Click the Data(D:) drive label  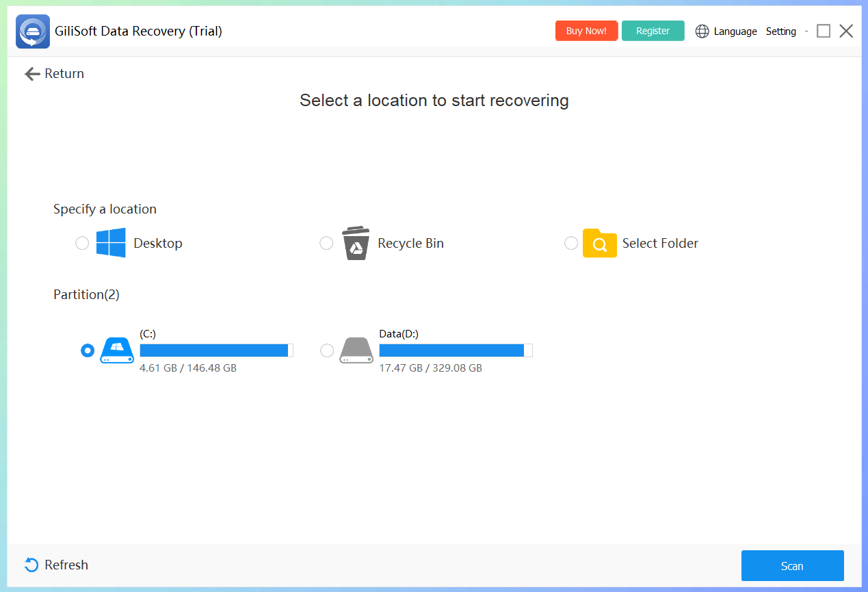399,334
